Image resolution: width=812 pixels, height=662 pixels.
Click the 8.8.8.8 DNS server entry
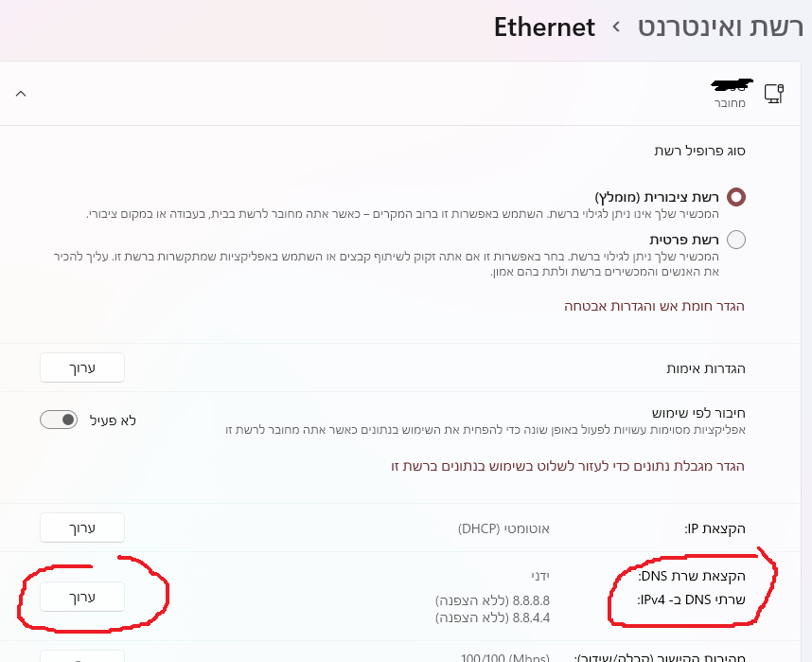tap(492, 600)
